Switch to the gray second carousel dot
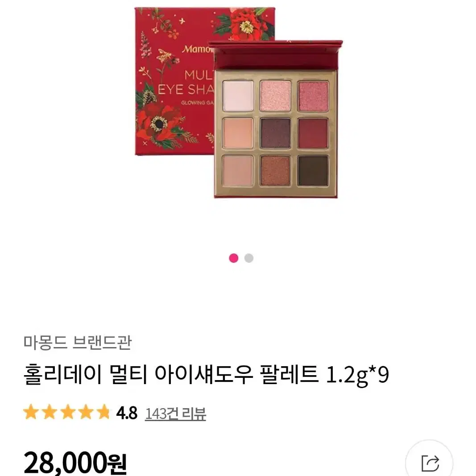Screen dimensions: 476x476 tap(248, 258)
